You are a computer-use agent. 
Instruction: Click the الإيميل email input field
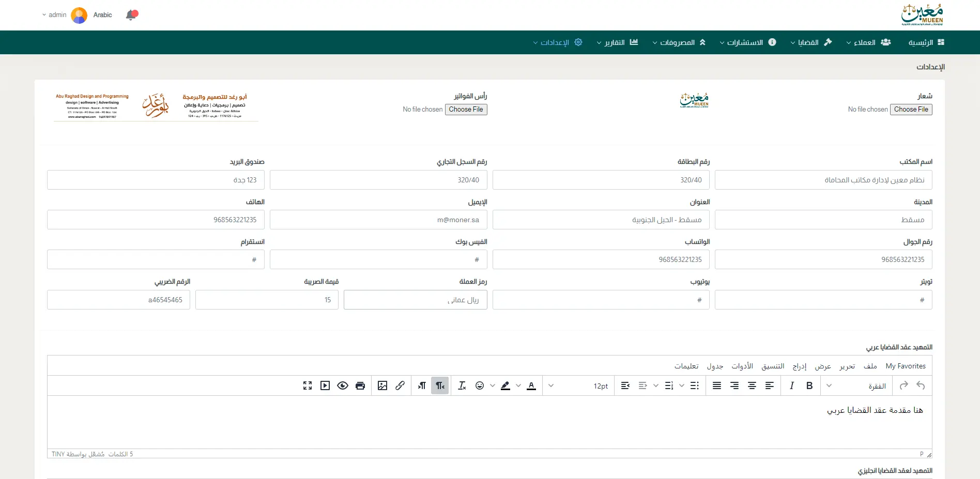[378, 220]
